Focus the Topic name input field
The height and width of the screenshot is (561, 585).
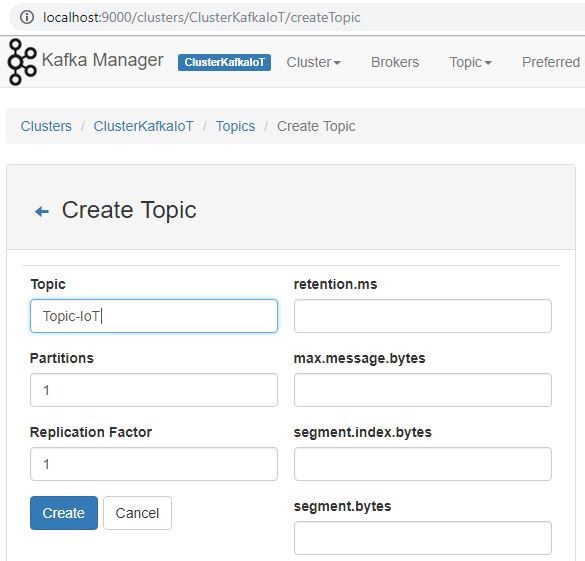[154, 316]
